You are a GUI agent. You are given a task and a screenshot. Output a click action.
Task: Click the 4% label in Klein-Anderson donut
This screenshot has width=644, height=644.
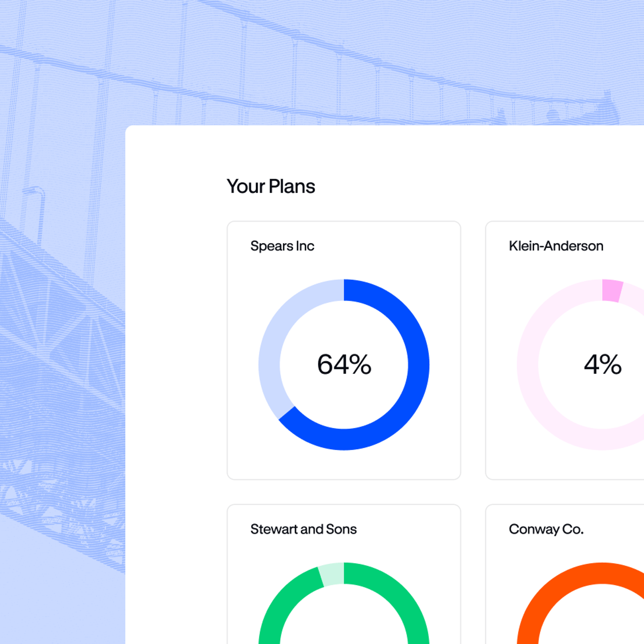[x=603, y=364]
